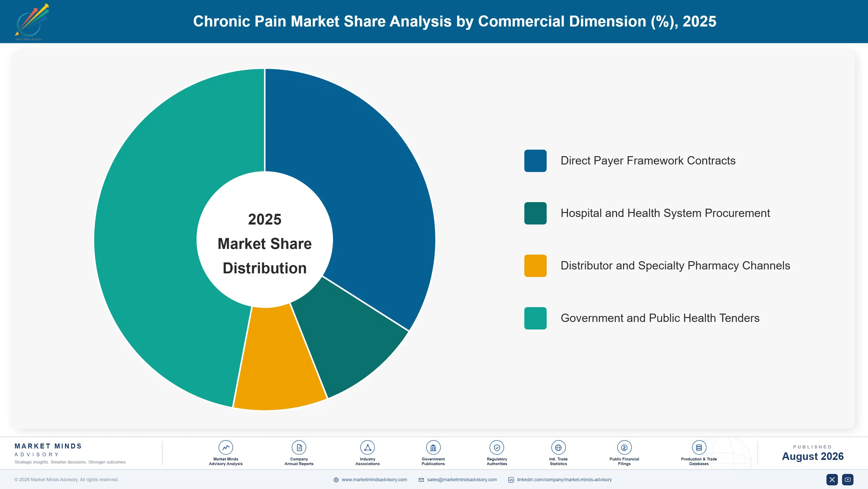Image resolution: width=868 pixels, height=489 pixels.
Task: Click the Hospital and Health System Procurement label
Action: [665, 213]
